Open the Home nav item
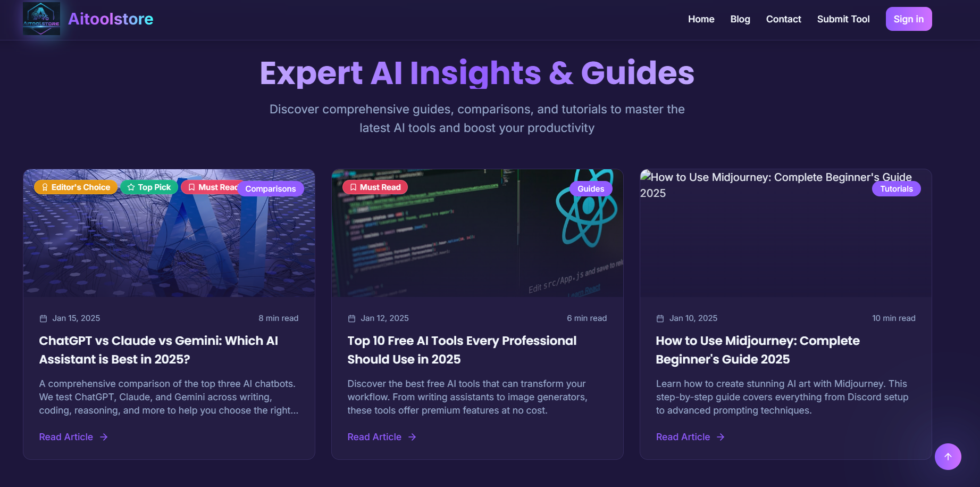The width and height of the screenshot is (980, 487). pyautogui.click(x=701, y=19)
